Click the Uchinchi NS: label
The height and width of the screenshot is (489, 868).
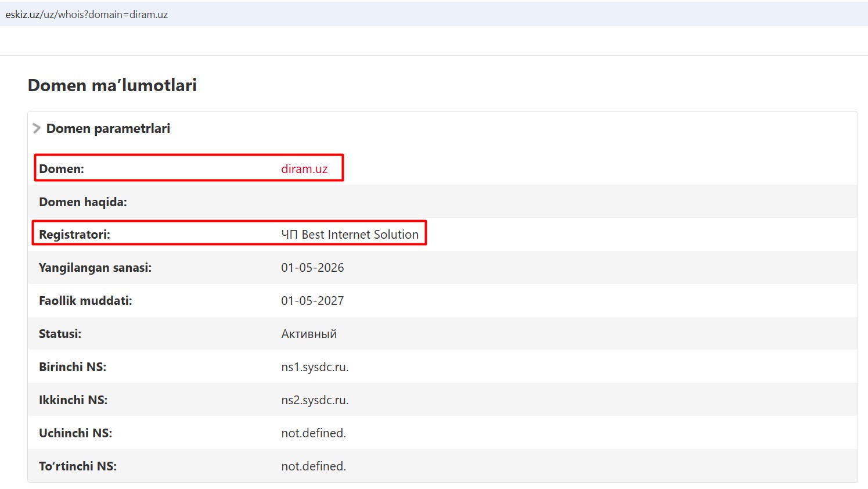75,433
